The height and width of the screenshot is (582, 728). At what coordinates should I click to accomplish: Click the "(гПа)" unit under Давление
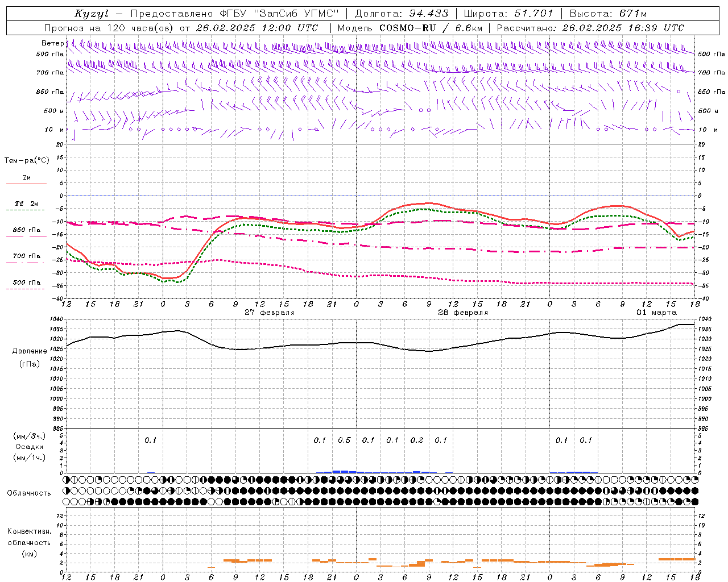(x=30, y=364)
